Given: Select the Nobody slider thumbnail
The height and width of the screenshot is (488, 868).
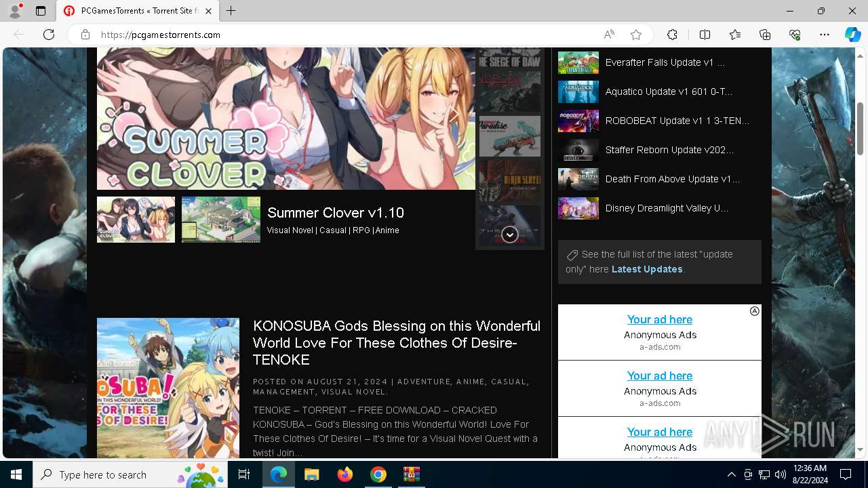Looking at the screenshot, I should (510, 91).
